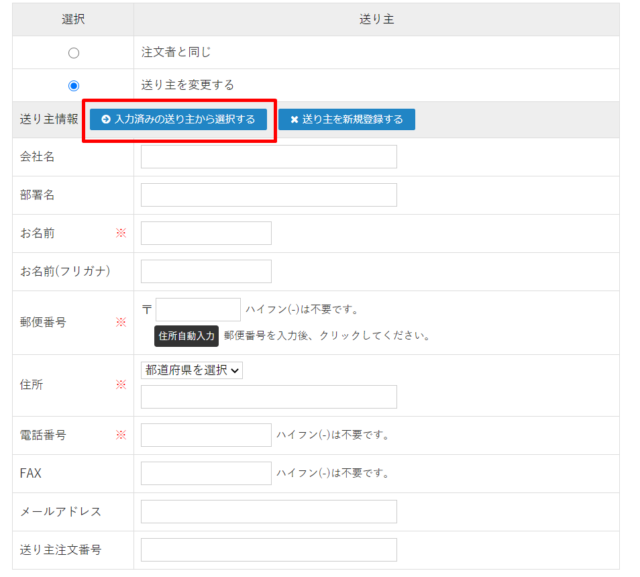Focus the お名前 text field
640x577 pixels.
(x=206, y=233)
